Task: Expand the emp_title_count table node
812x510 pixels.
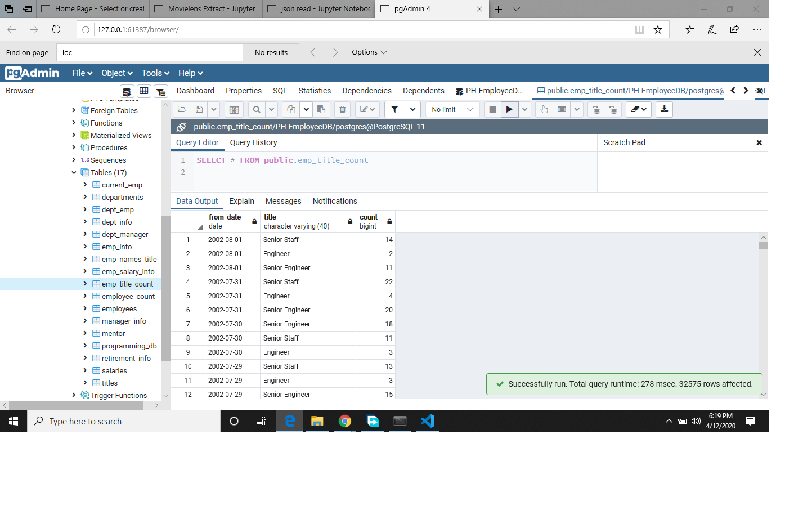Action: 85,284
